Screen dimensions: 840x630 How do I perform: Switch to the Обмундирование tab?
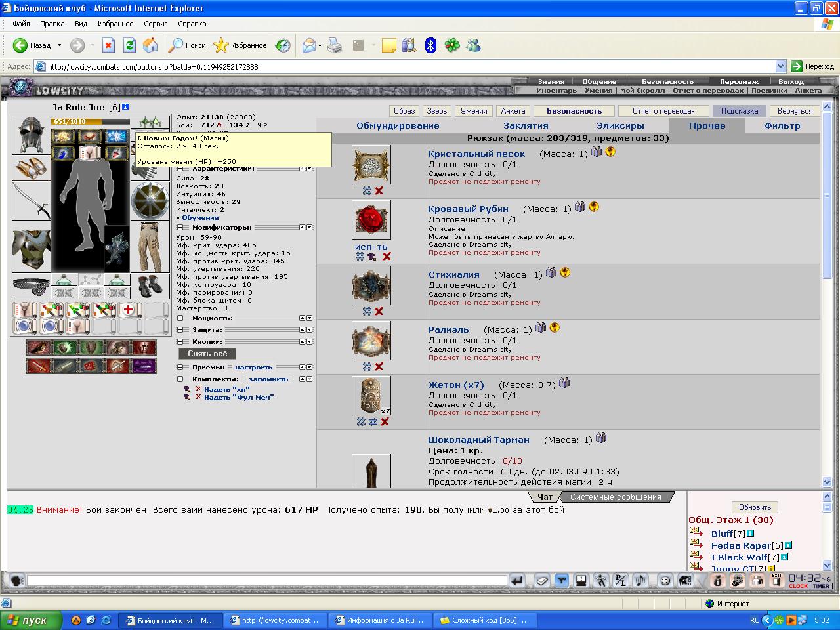pyautogui.click(x=398, y=125)
